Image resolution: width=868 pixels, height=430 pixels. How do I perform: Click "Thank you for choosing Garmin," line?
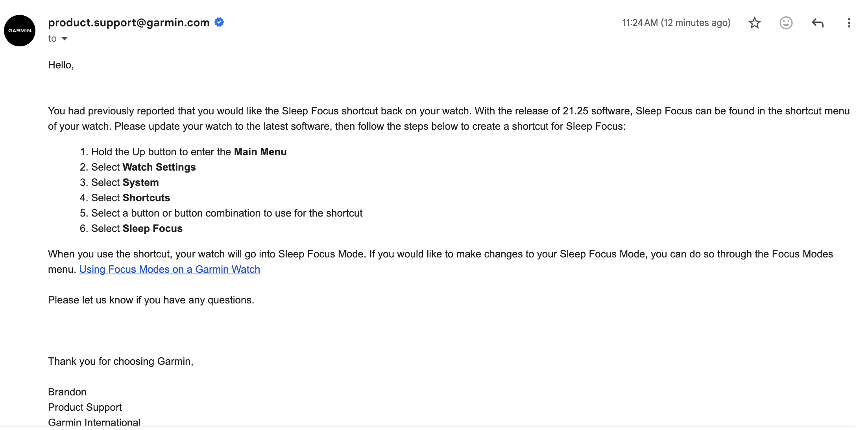tap(120, 361)
